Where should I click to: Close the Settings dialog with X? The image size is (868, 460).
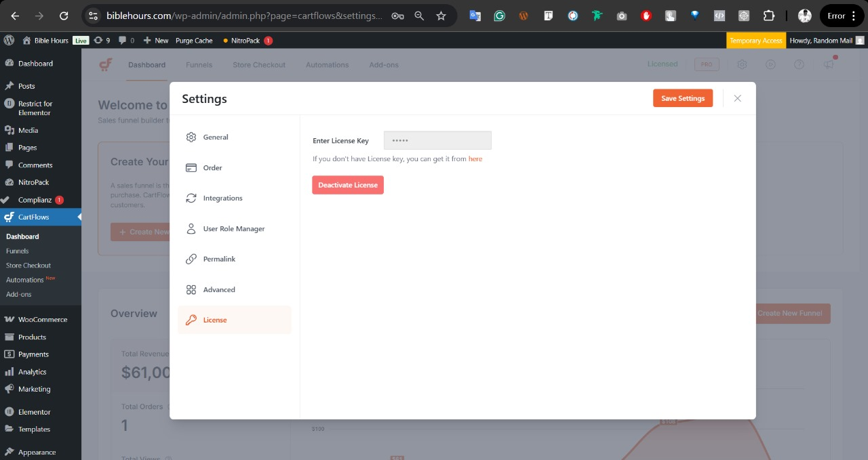point(737,98)
